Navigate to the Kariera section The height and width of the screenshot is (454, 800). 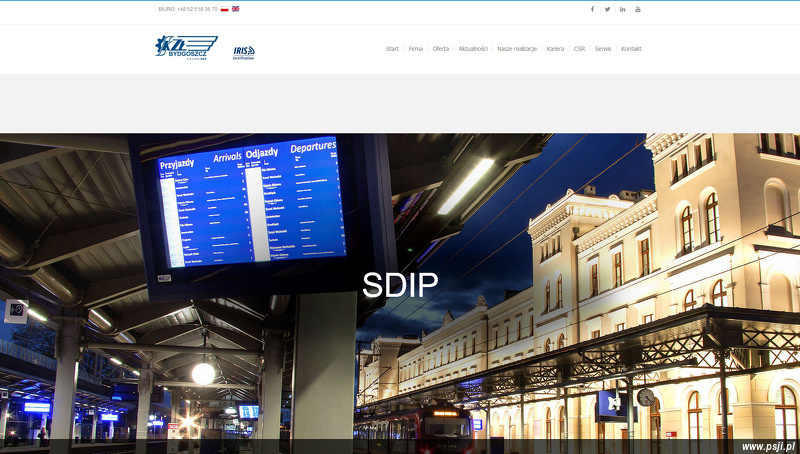point(555,49)
